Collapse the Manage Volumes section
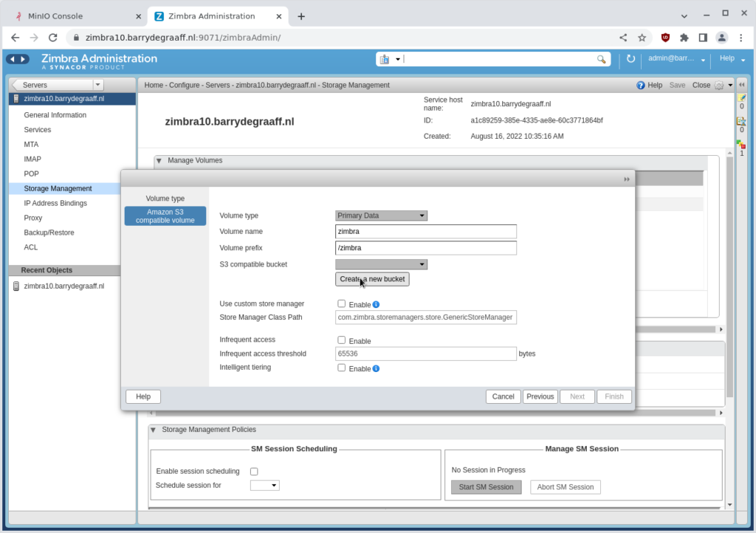756x533 pixels. (x=159, y=161)
